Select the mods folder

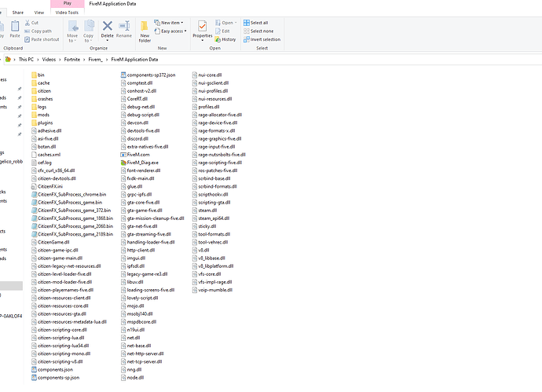40,115
